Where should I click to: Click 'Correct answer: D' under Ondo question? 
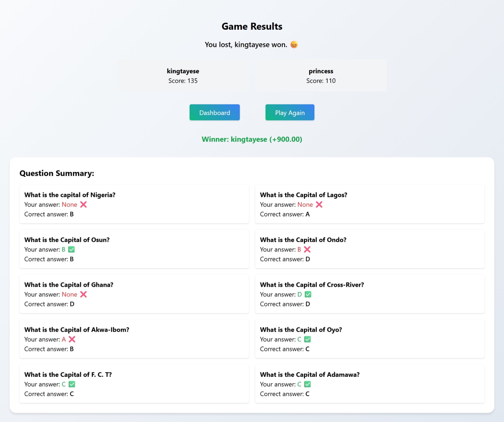[285, 259]
